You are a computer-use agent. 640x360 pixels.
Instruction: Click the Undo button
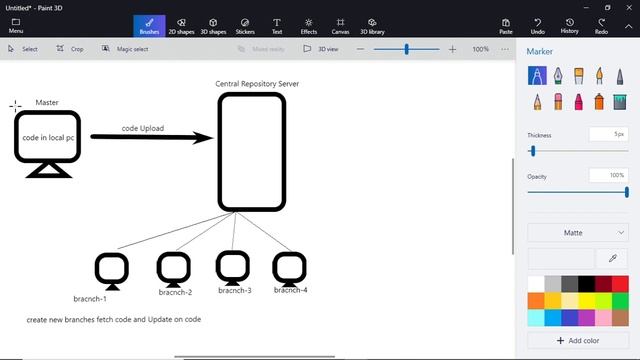point(538,26)
